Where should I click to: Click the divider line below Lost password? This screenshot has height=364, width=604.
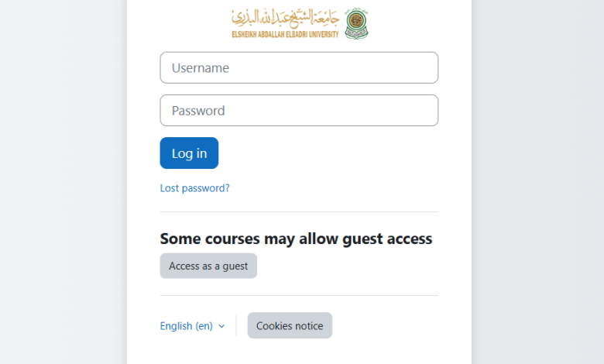(299, 212)
